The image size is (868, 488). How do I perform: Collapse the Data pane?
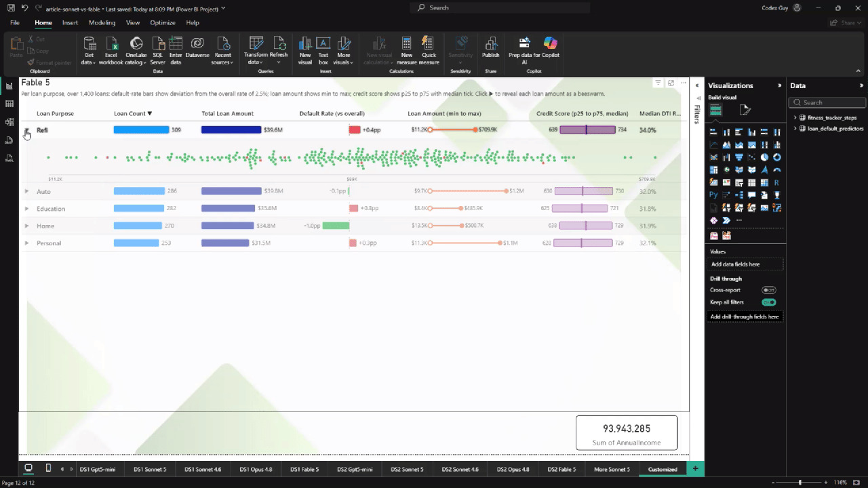(861, 85)
